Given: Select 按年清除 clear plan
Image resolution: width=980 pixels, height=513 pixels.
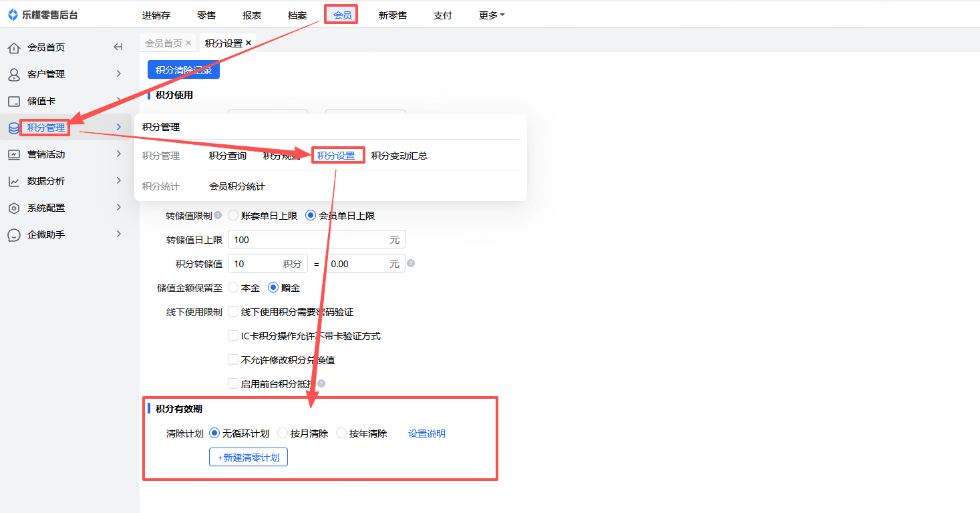Looking at the screenshot, I should coord(341,433).
